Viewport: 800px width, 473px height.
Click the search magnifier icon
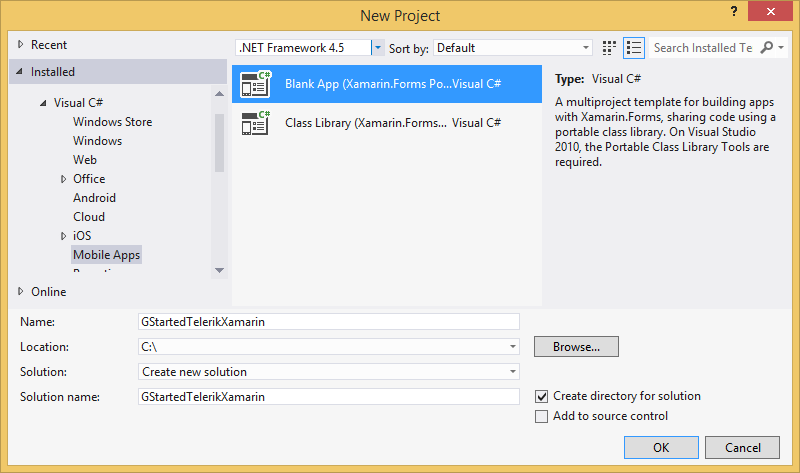(767, 48)
